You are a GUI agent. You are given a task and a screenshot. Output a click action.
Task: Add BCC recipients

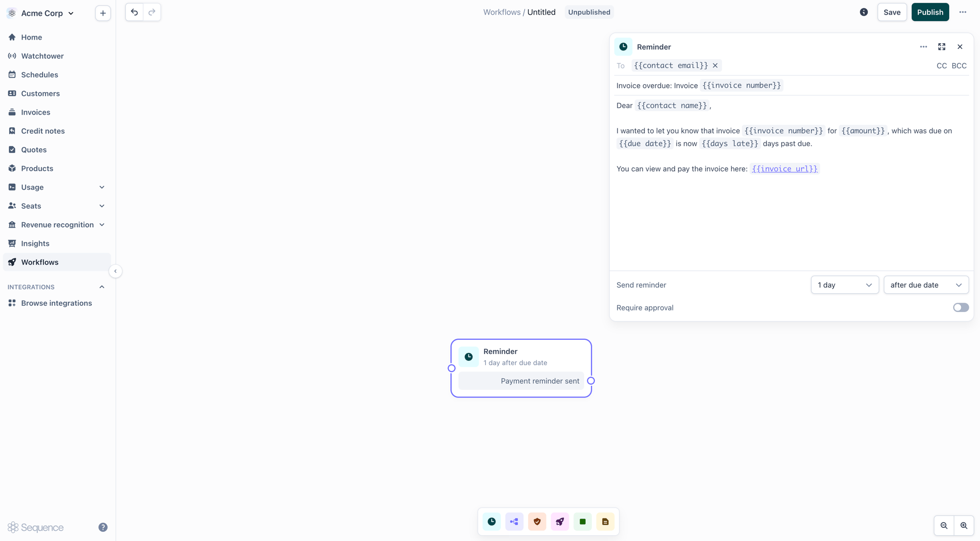pyautogui.click(x=959, y=66)
